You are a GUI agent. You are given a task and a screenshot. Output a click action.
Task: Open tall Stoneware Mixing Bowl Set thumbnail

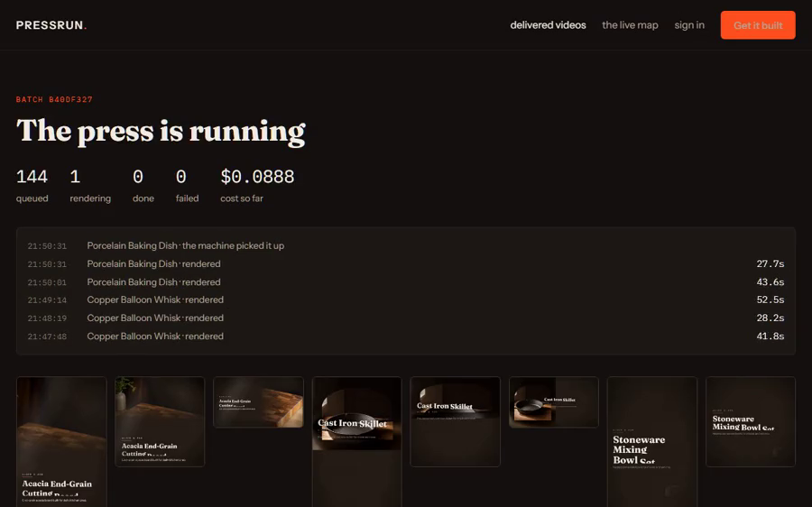tap(652, 442)
